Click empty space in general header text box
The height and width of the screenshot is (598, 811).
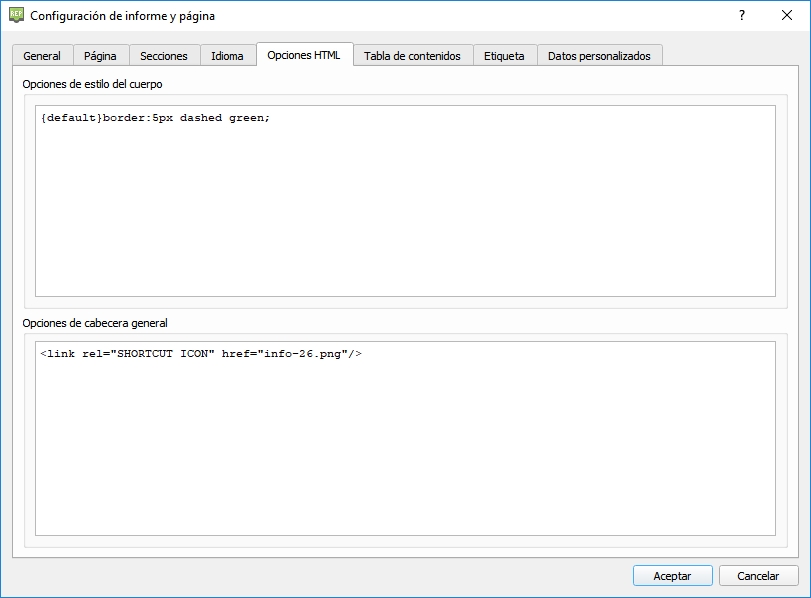[x=405, y=450]
